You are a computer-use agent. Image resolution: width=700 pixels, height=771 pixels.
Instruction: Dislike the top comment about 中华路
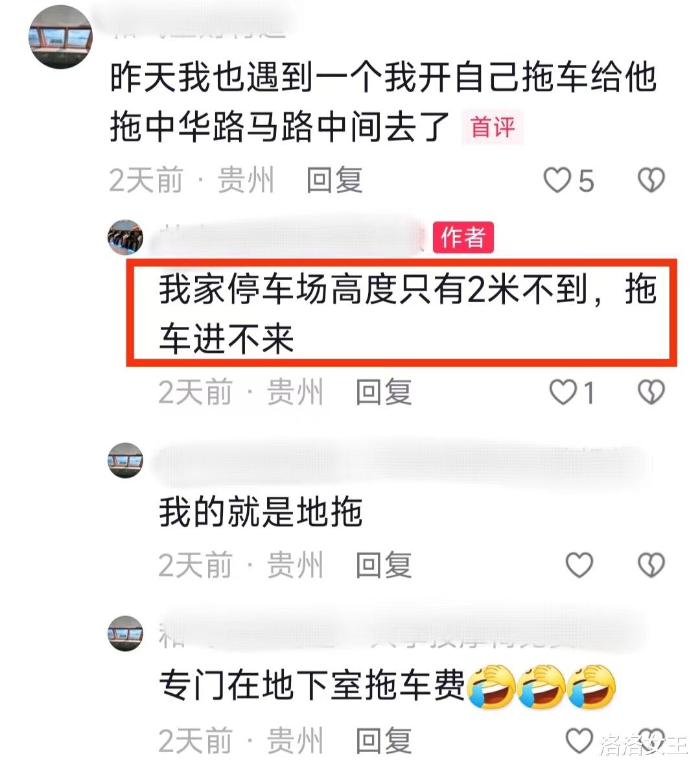coord(651,180)
